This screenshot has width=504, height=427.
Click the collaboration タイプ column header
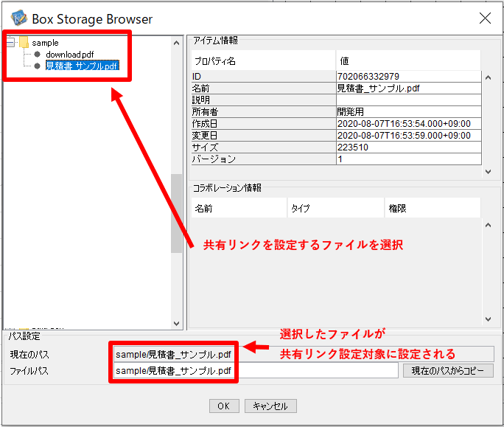click(x=335, y=208)
